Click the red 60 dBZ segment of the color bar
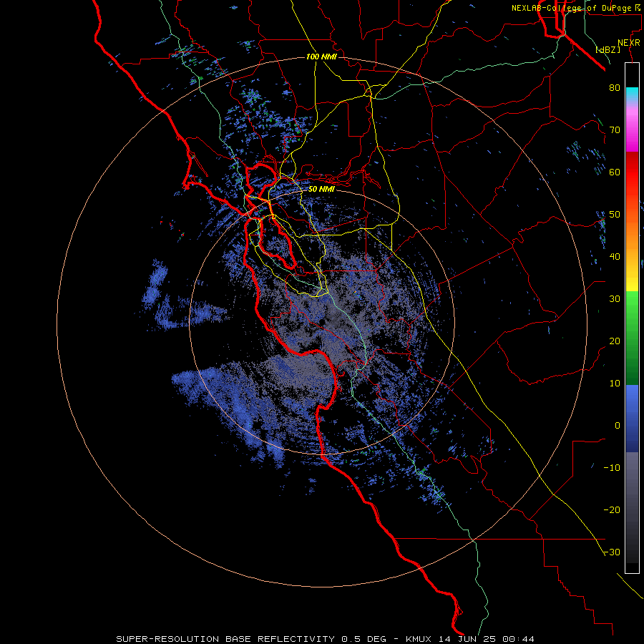 tap(632, 172)
